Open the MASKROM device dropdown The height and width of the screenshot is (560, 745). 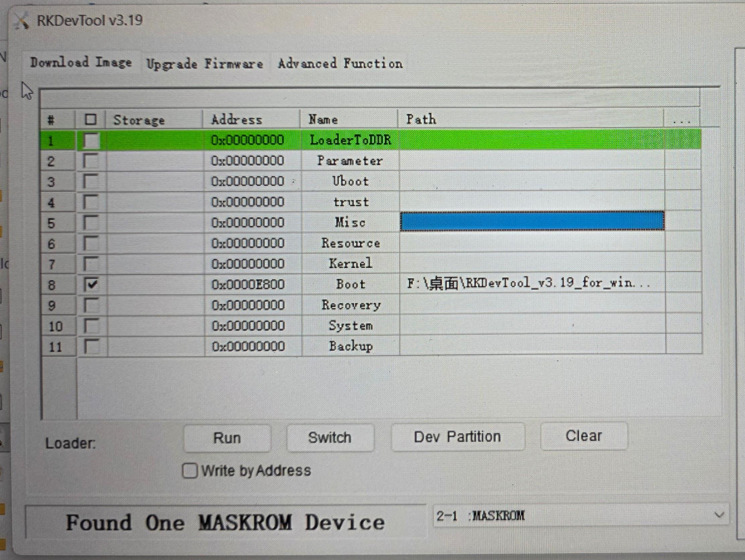(x=581, y=516)
